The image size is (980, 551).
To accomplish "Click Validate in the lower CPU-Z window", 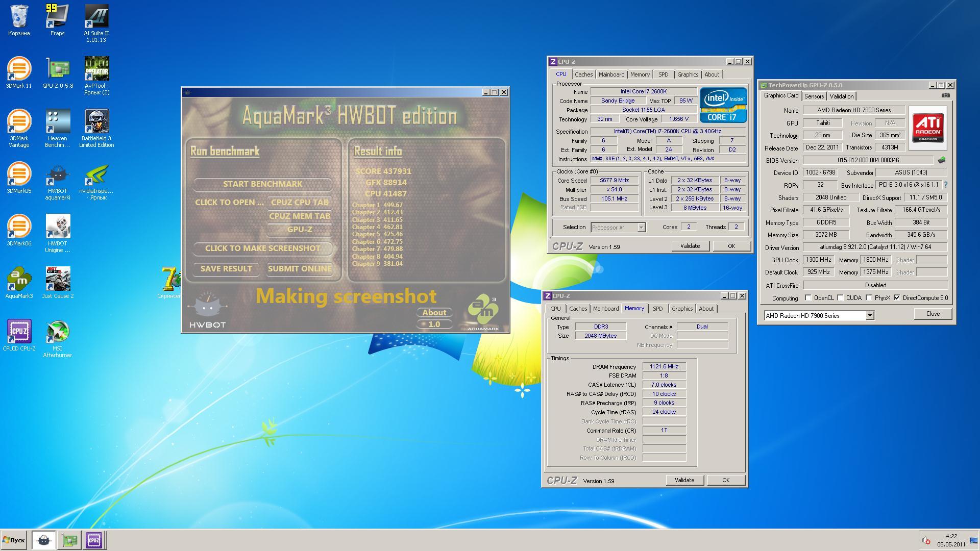I will pos(684,480).
